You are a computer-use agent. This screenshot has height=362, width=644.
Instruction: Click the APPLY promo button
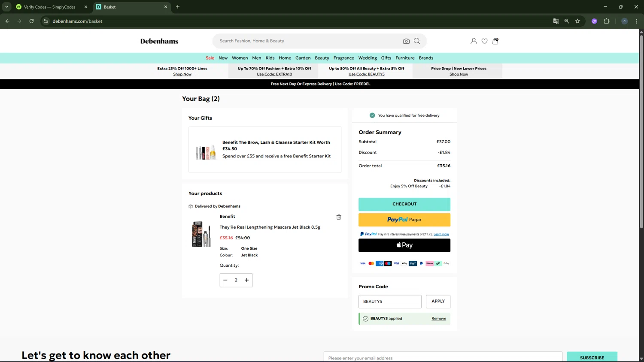pyautogui.click(x=438, y=302)
